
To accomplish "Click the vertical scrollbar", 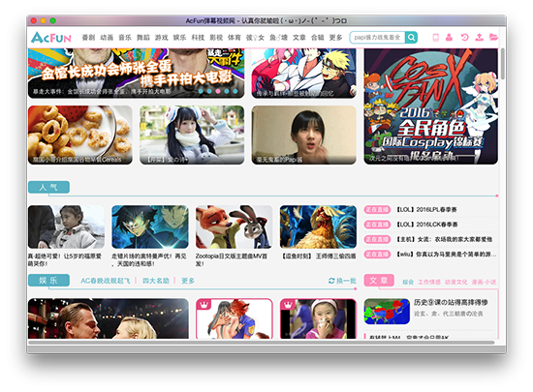I will point(502,65).
